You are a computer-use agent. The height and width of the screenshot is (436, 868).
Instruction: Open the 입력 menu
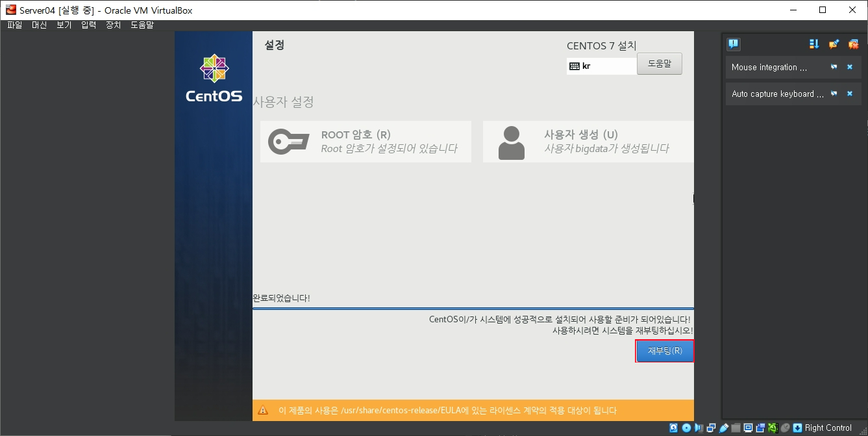pyautogui.click(x=88, y=25)
